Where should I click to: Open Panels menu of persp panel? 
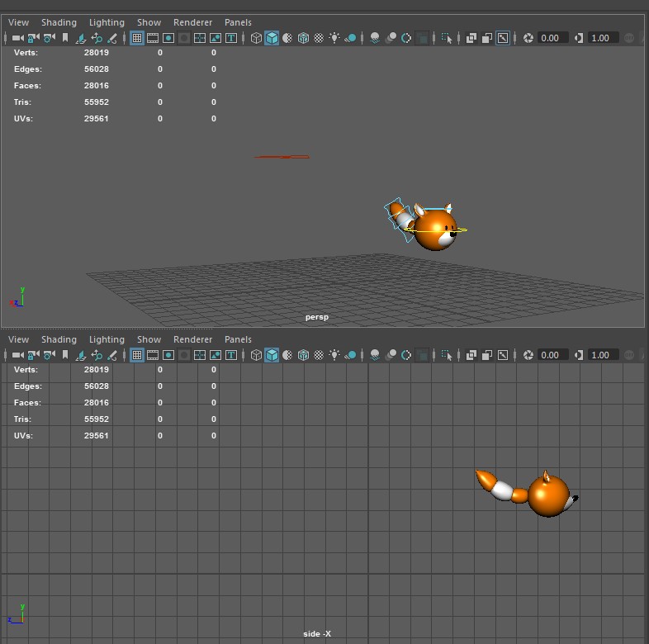coord(238,22)
